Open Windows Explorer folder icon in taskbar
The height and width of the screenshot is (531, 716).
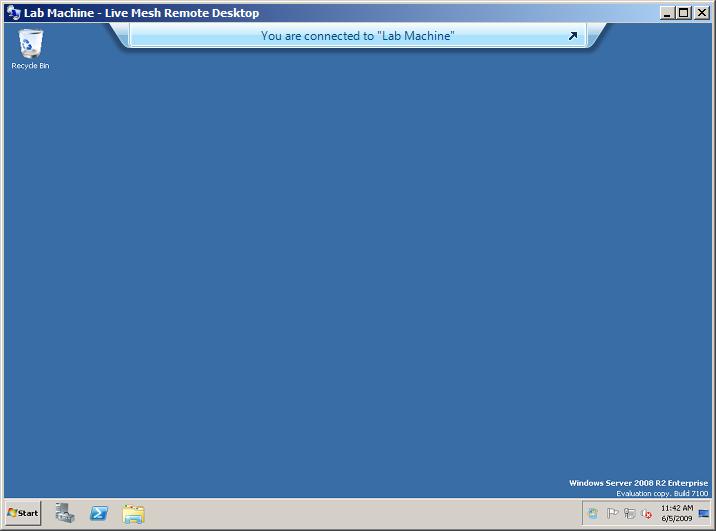(x=133, y=514)
